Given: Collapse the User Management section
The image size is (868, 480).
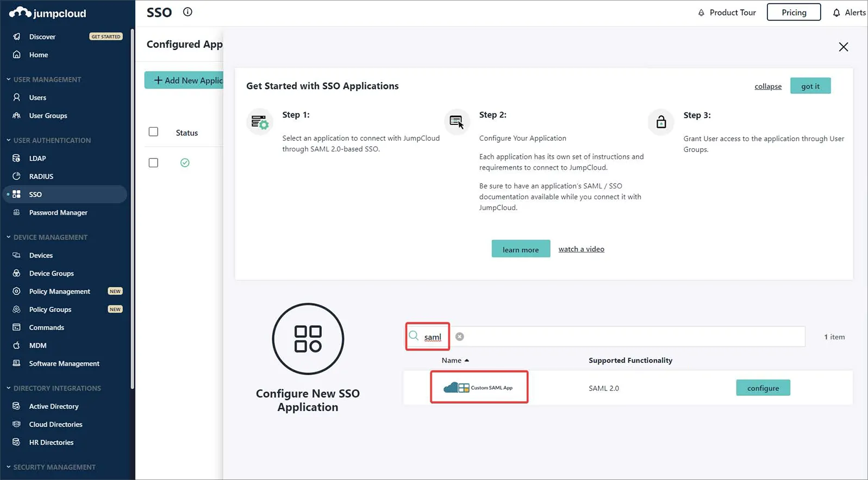Looking at the screenshot, I should pyautogui.click(x=9, y=79).
